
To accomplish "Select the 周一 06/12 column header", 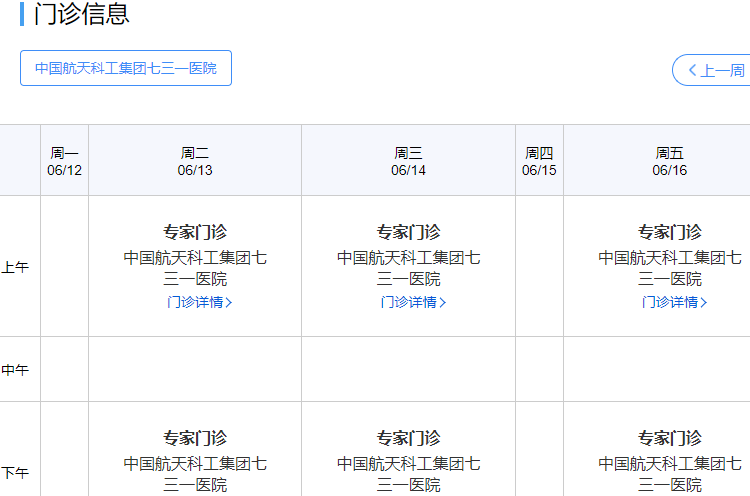I will pos(64,161).
